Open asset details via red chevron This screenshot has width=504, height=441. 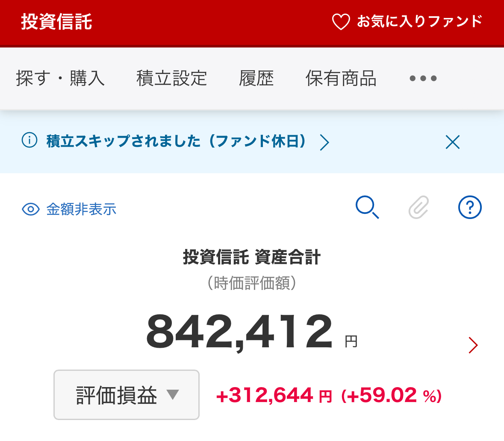(x=473, y=345)
